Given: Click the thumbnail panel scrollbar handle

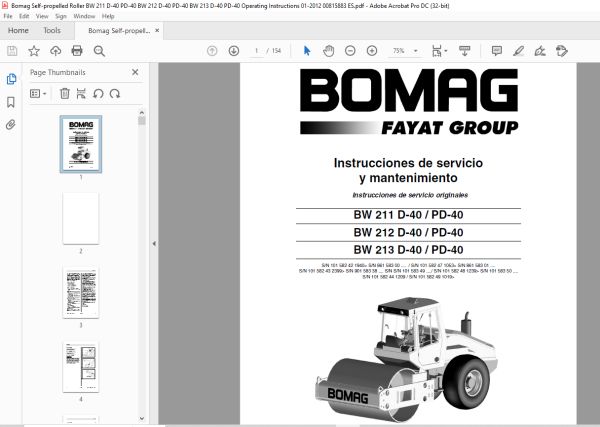Looking at the screenshot, I should tap(142, 121).
